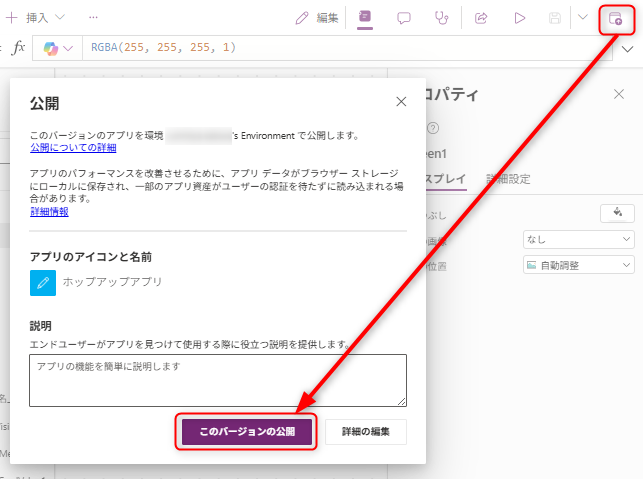Open the 自動調整 image position dropdown

579,265
